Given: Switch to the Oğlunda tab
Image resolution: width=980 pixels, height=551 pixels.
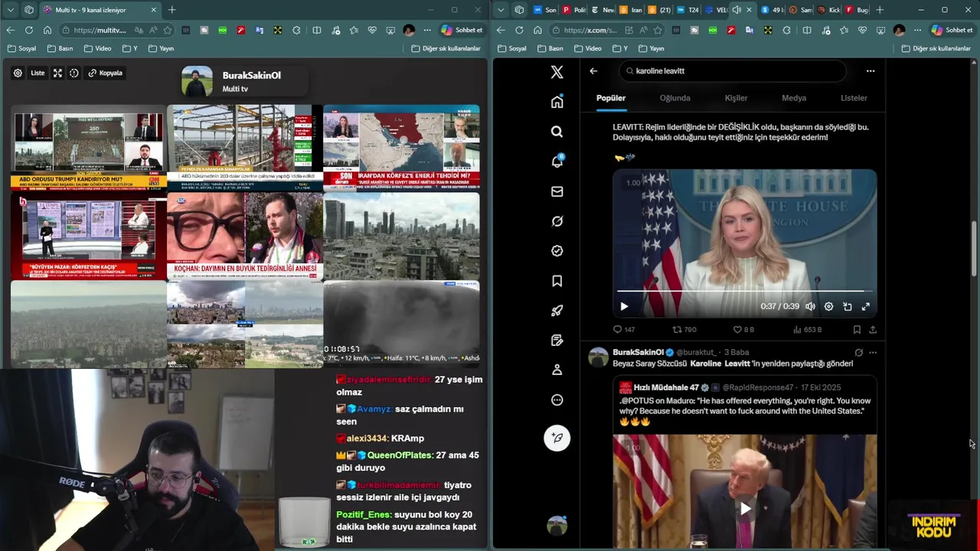Looking at the screenshot, I should (675, 98).
